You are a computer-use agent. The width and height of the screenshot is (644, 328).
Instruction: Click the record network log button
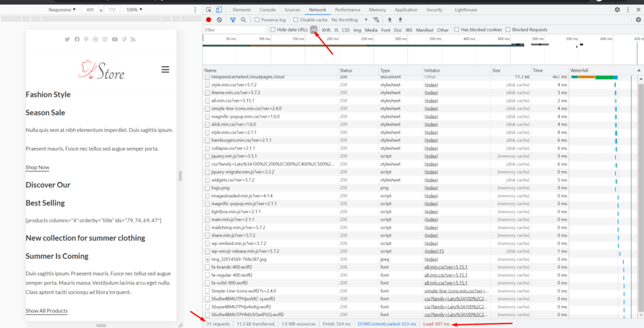(209, 20)
